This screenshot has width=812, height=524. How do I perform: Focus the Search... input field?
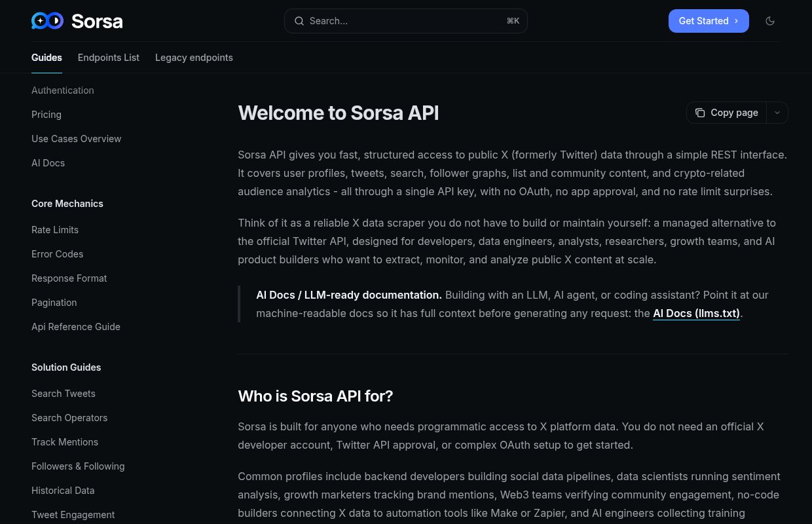click(x=405, y=21)
